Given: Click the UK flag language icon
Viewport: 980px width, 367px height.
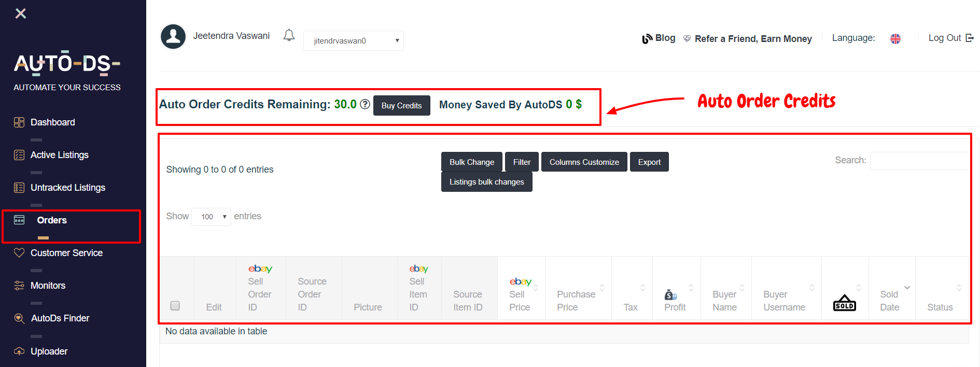Looking at the screenshot, I should click(x=895, y=39).
